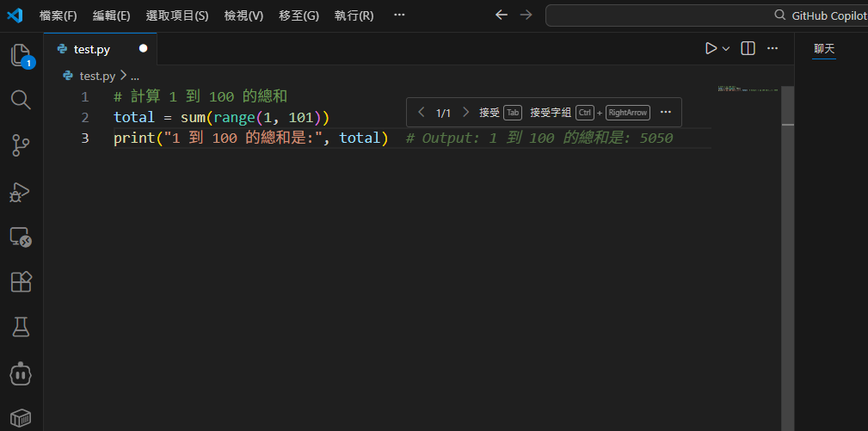Open the Source Control view icon
Image resolution: width=868 pixels, height=431 pixels.
coord(21,145)
